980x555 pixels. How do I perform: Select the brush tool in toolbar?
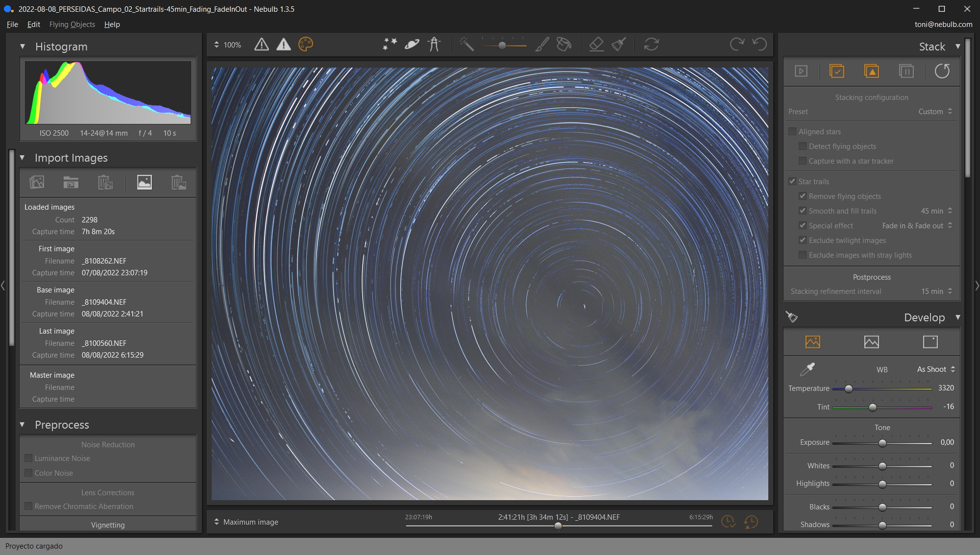pyautogui.click(x=541, y=45)
